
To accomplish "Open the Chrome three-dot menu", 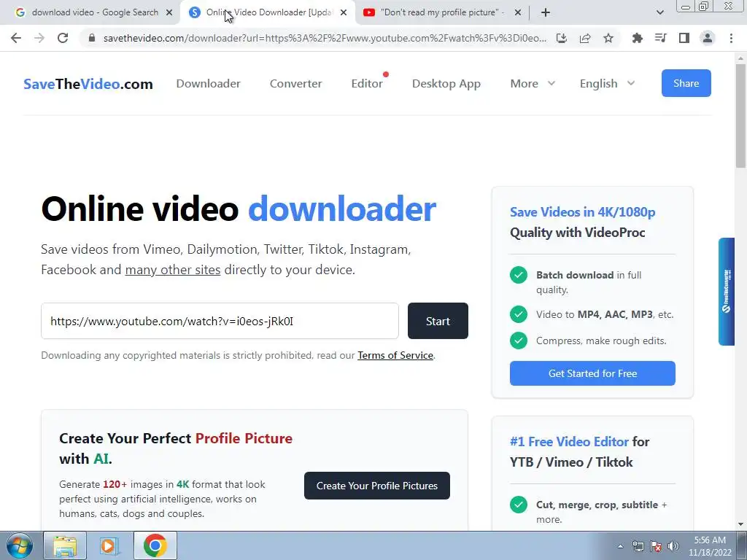I will [x=731, y=38].
